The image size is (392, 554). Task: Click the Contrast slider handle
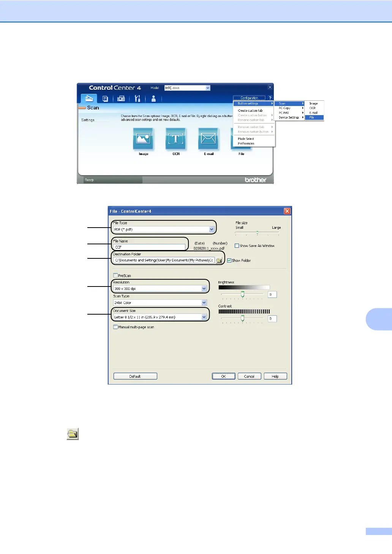tap(242, 318)
